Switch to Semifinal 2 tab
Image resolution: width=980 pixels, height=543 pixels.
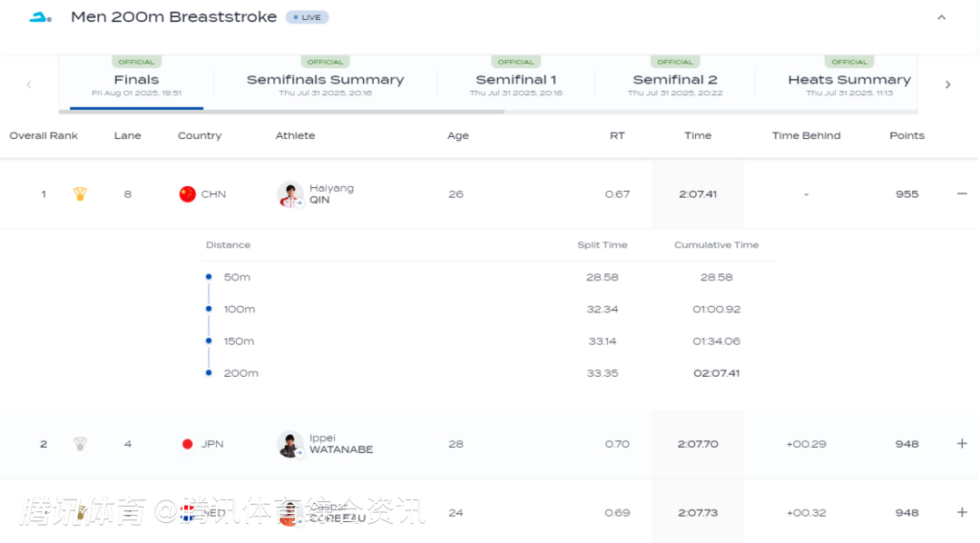(675, 82)
